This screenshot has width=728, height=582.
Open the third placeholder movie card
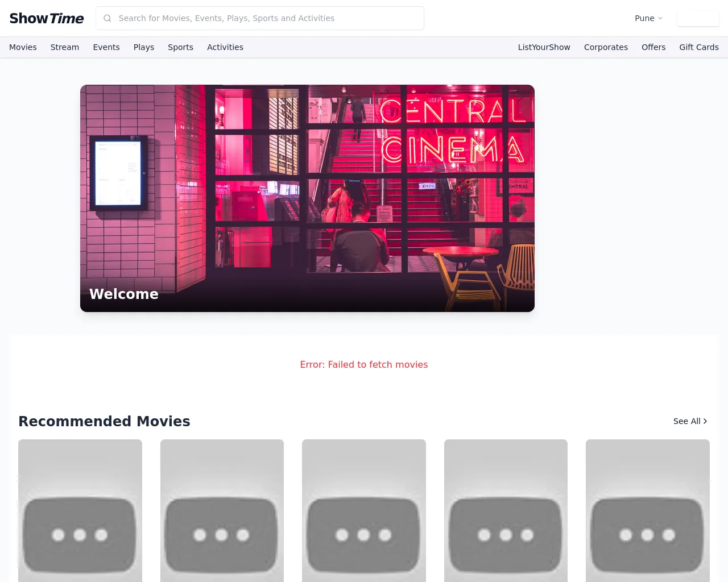(x=364, y=510)
